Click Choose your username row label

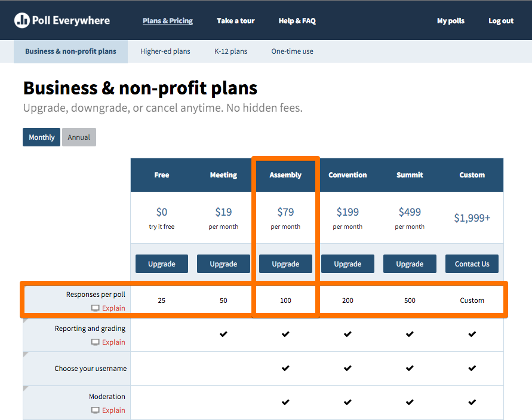[x=91, y=369]
